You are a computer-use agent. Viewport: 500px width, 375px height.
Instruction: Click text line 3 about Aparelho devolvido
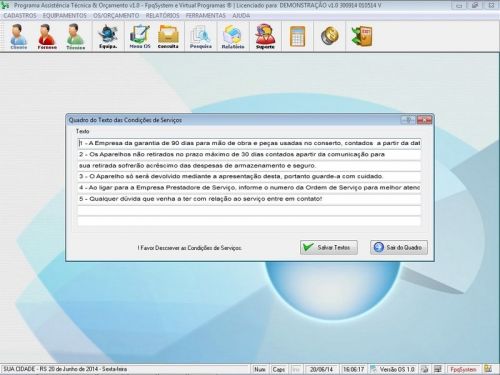pyautogui.click(x=249, y=177)
